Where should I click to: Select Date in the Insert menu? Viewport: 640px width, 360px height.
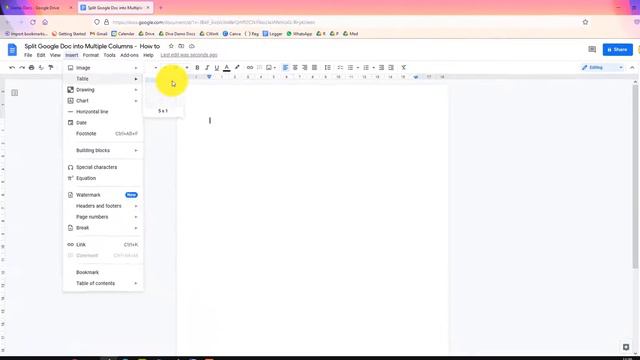(x=103, y=123)
